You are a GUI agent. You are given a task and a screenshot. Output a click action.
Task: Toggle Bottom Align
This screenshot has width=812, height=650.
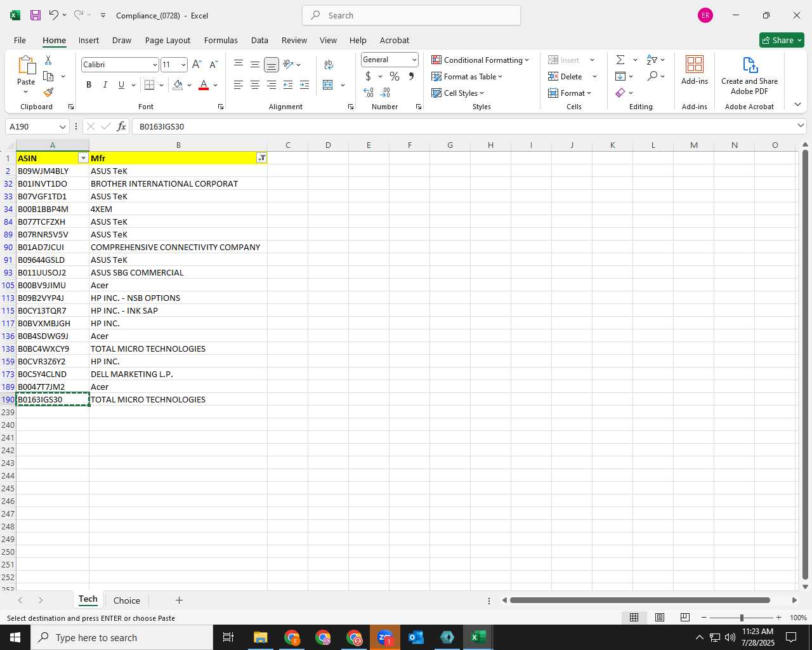[x=272, y=64]
